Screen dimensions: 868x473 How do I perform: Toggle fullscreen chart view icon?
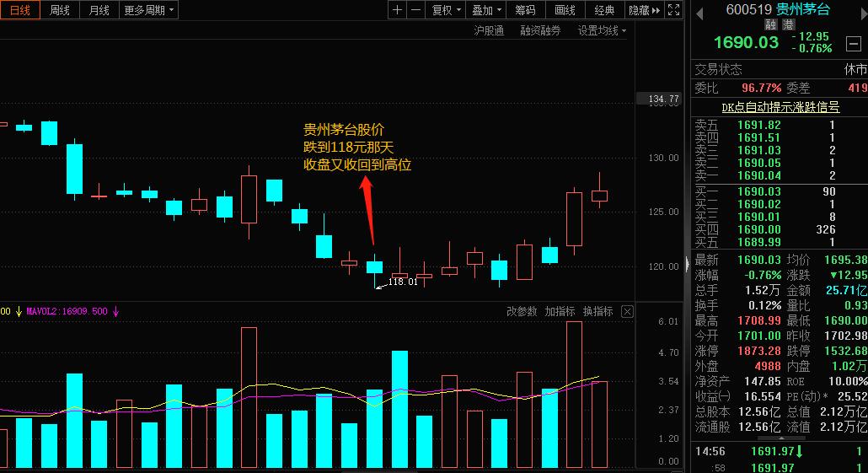[x=673, y=10]
